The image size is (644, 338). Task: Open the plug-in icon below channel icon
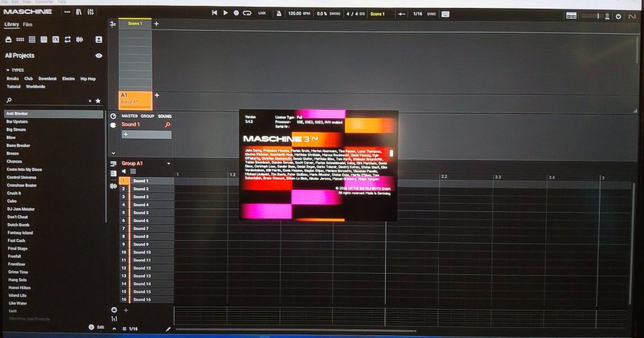[x=113, y=125]
